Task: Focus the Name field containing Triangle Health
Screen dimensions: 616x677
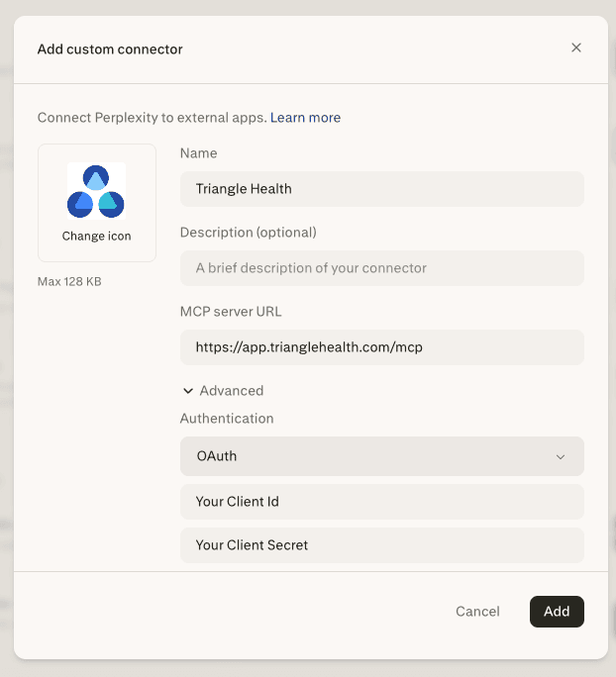Action: point(382,189)
